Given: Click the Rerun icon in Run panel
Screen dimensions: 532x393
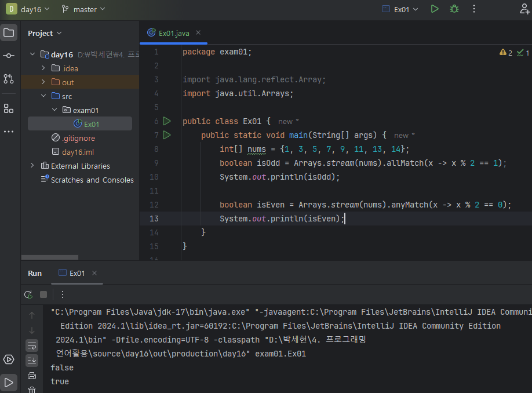Looking at the screenshot, I should pyautogui.click(x=28, y=294).
